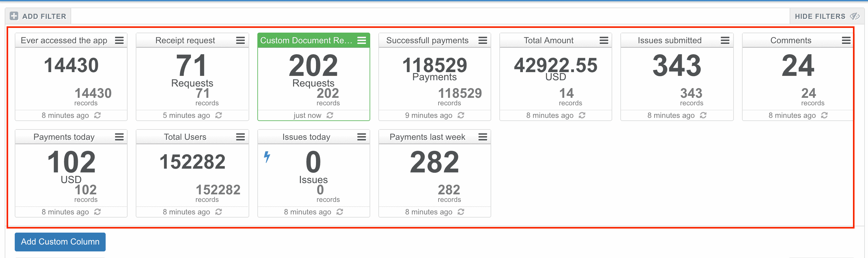Click the large 24 Comments value
Image resolution: width=868 pixels, height=258 pixels.
[798, 65]
